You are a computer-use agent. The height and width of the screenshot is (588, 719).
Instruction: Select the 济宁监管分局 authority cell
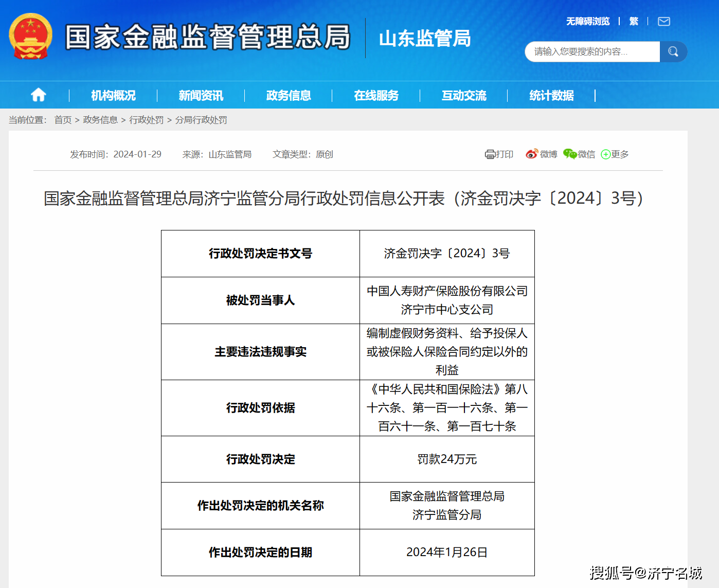click(x=447, y=506)
